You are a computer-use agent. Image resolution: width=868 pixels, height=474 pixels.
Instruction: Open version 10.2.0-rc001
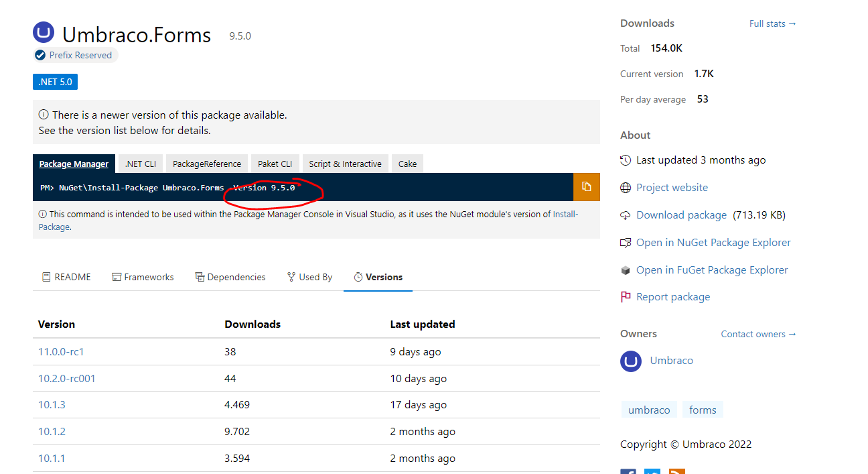pos(67,379)
